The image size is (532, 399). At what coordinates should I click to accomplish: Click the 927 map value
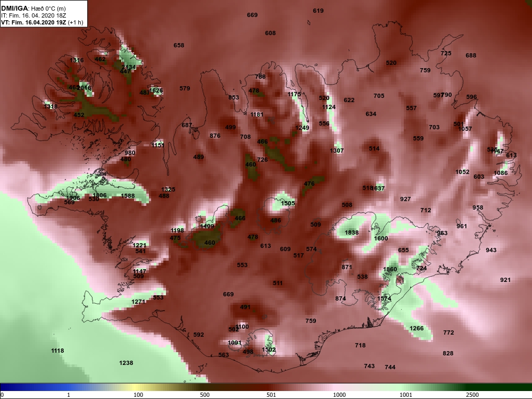point(405,199)
